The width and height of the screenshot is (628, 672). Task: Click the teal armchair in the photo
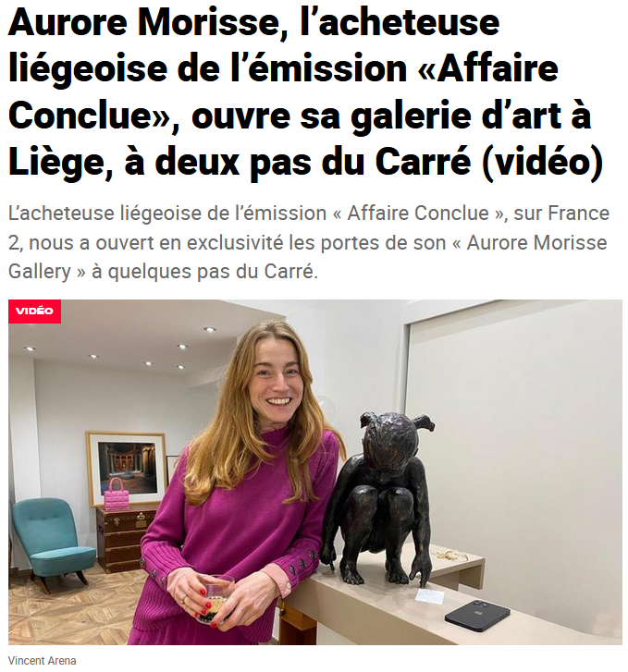point(50,543)
